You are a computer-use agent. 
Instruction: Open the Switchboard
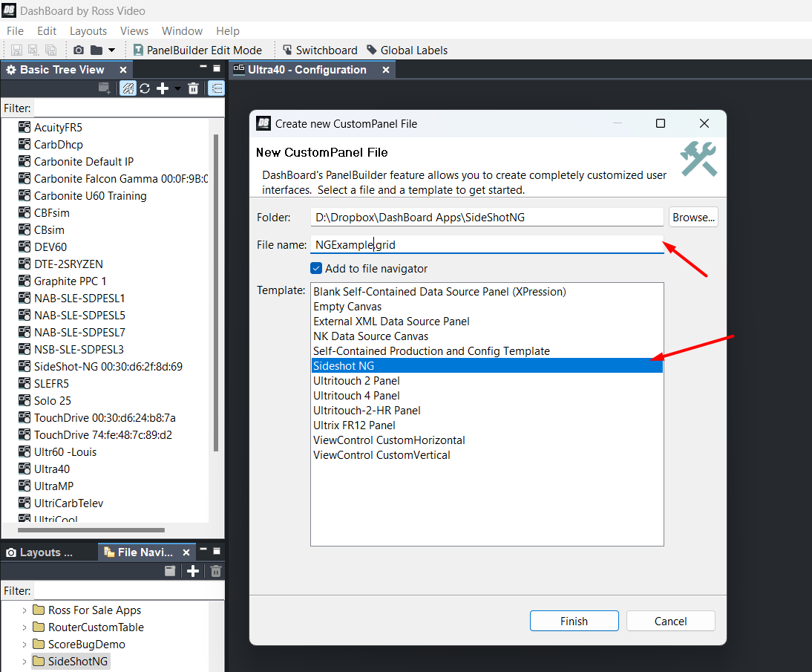click(x=320, y=50)
